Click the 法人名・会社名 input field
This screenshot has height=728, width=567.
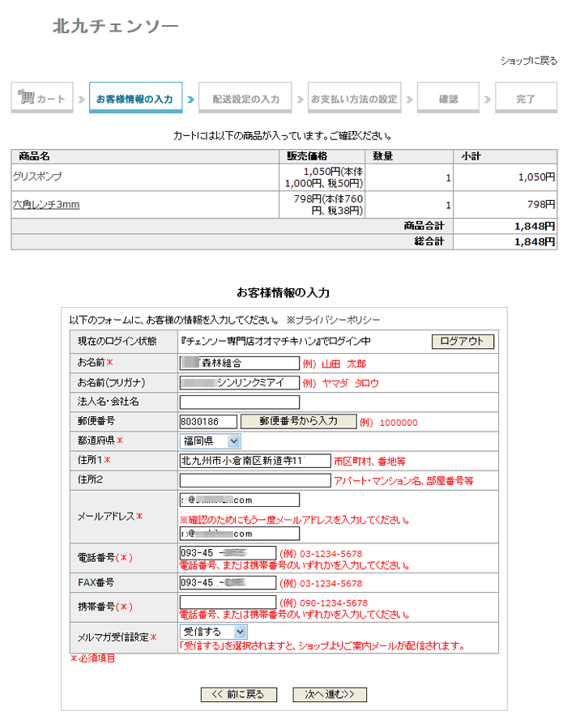pos(240,402)
